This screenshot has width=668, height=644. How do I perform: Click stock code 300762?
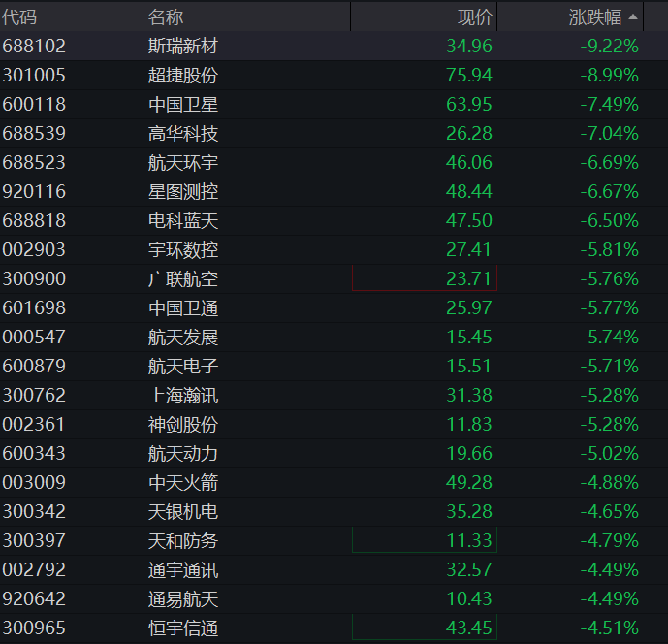[x=34, y=395]
